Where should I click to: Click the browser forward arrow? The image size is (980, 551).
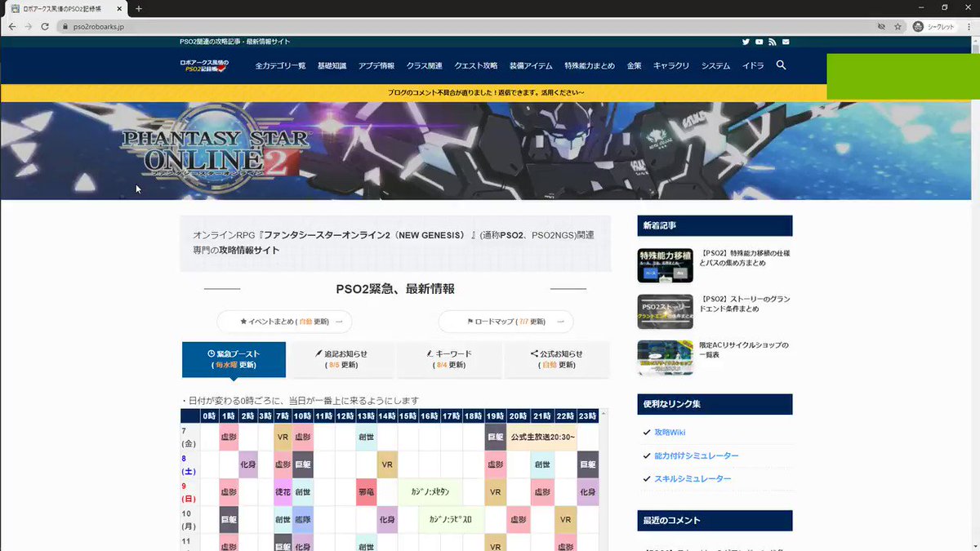29,26
